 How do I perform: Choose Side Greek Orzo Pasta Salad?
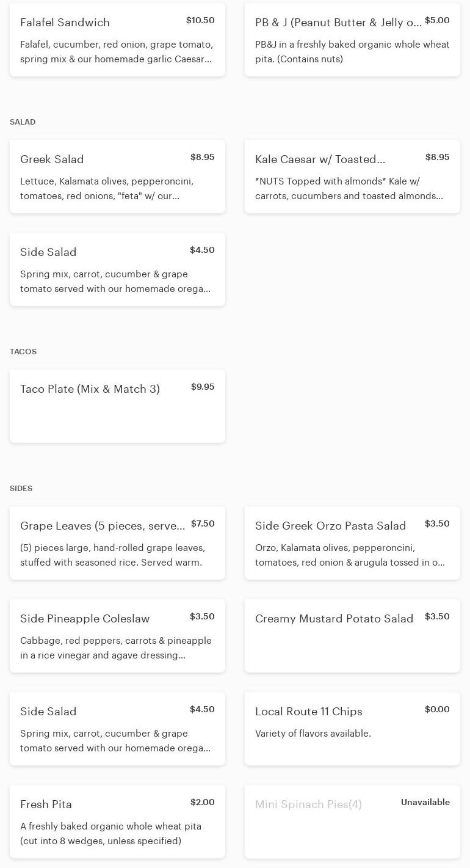[352, 543]
